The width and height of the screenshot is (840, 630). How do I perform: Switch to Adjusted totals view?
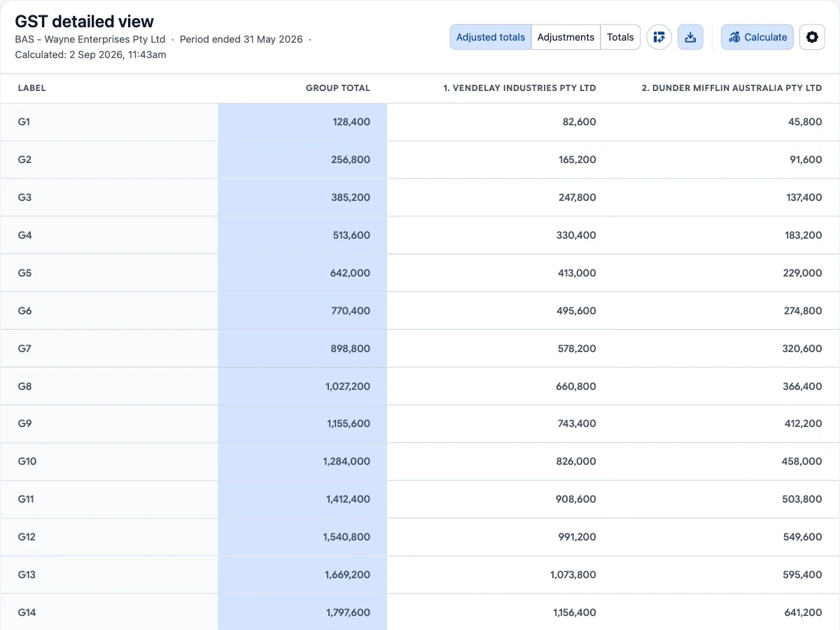click(491, 37)
